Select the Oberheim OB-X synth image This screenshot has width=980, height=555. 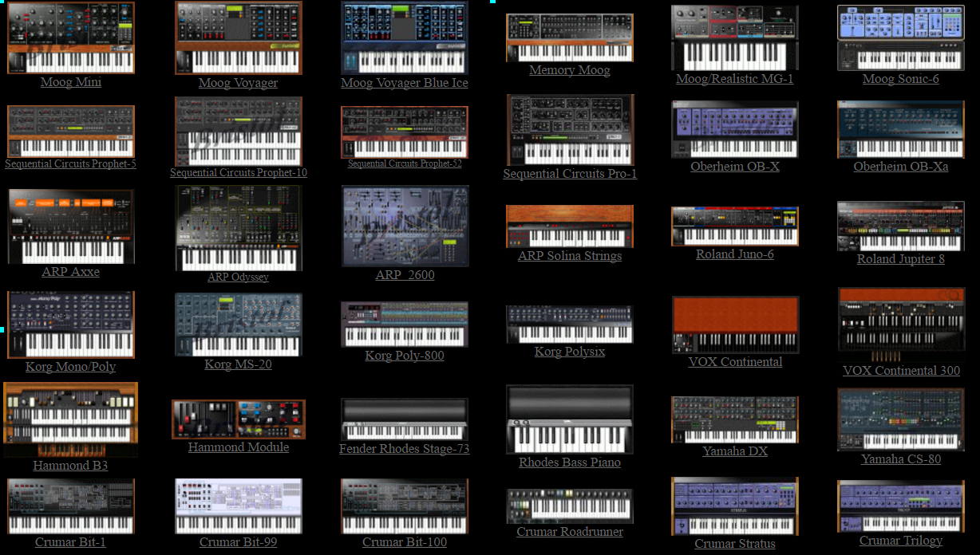point(735,129)
